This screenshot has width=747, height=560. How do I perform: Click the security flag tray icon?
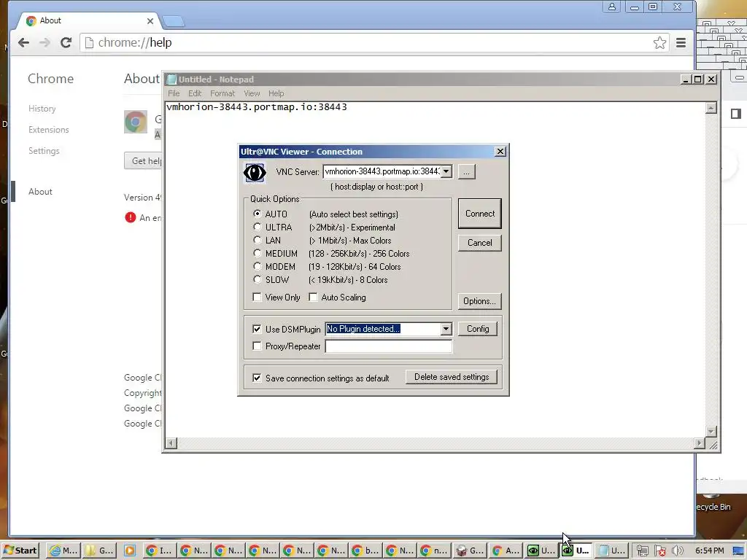[659, 551]
